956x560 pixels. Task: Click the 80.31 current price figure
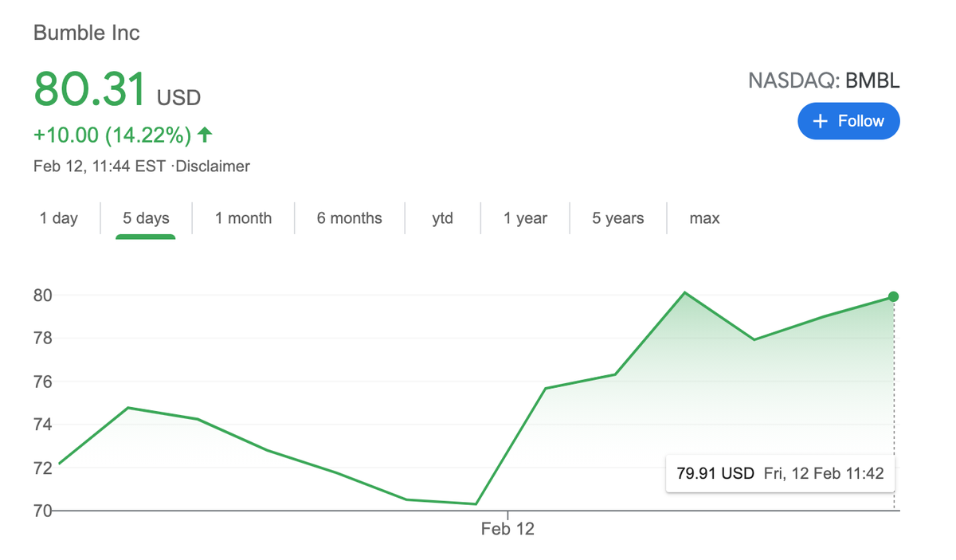(x=90, y=89)
